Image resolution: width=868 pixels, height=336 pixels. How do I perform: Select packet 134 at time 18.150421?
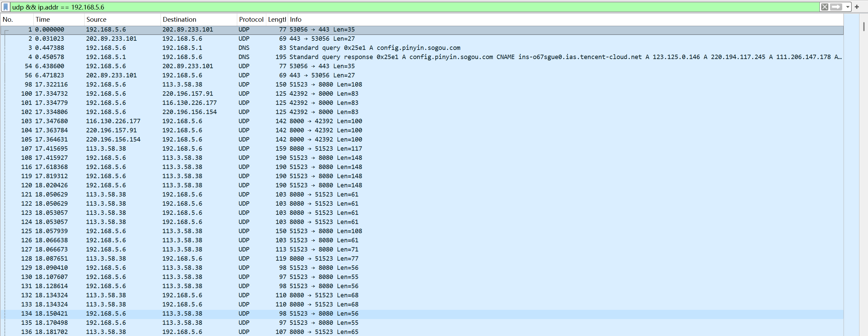tap(422, 314)
